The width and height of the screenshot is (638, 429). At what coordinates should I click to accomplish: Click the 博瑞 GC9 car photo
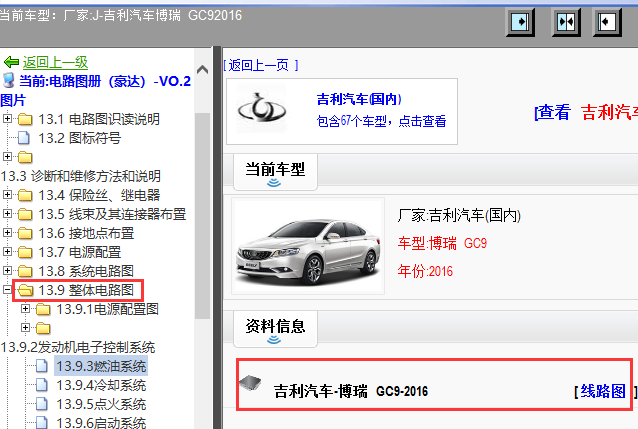pyautogui.click(x=308, y=246)
